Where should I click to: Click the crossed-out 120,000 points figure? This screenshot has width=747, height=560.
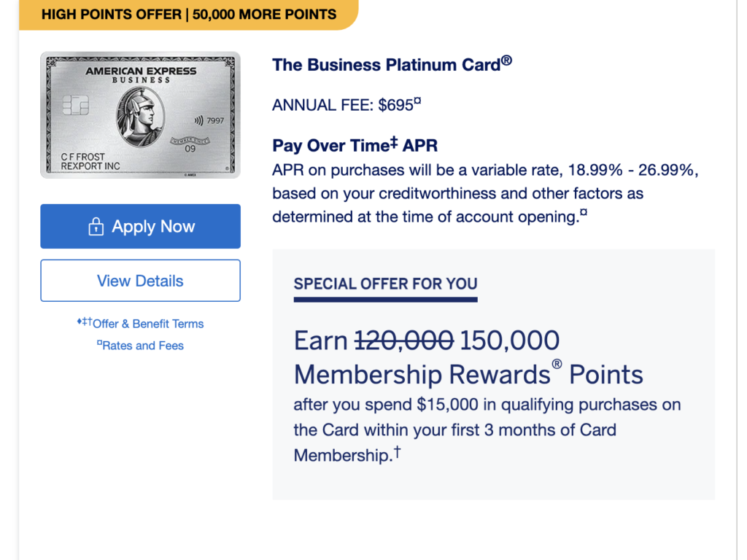404,341
